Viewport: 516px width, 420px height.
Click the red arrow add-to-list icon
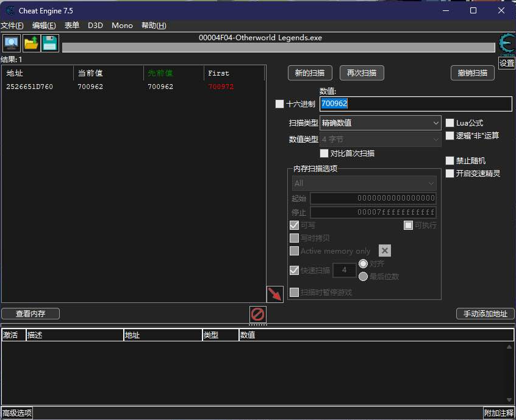(275, 294)
